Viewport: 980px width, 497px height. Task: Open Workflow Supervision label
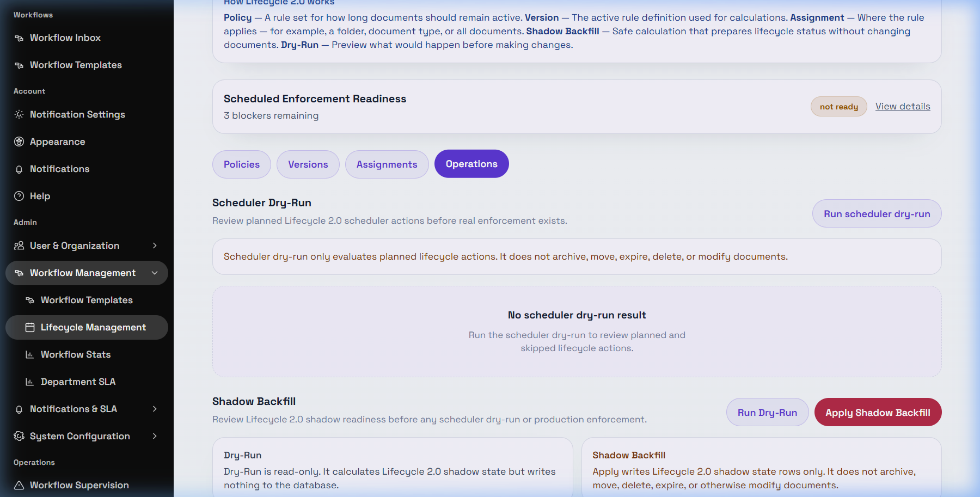coord(79,485)
